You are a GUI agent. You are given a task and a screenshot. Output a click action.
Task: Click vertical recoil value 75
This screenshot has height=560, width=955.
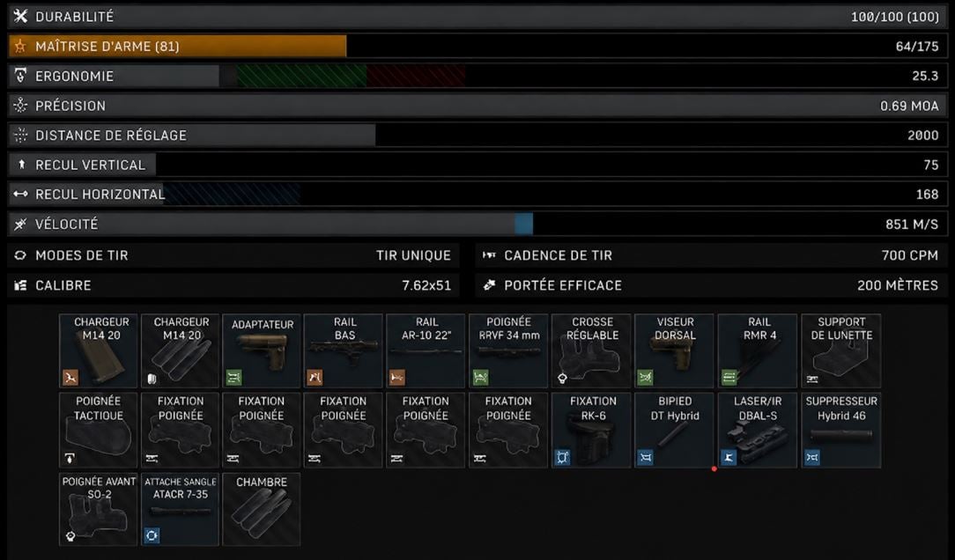point(930,165)
